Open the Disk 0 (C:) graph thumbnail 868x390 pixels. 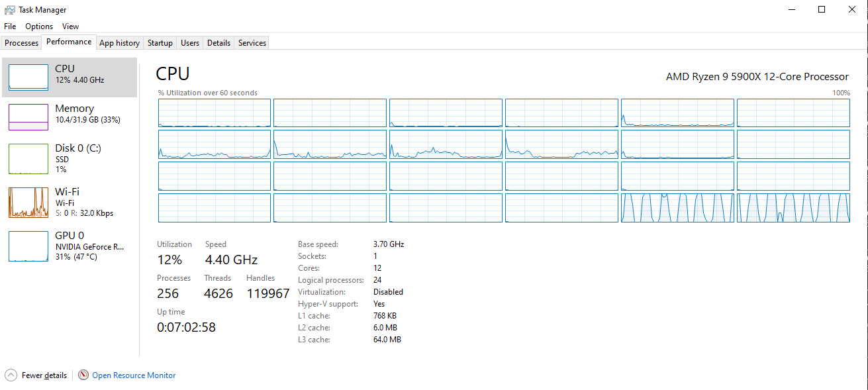point(28,160)
